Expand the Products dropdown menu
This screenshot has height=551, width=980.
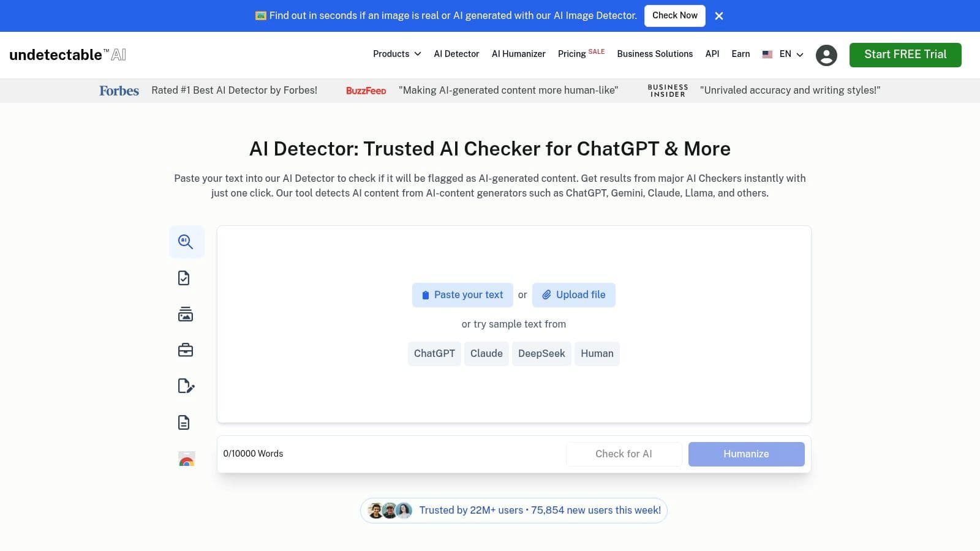point(397,54)
